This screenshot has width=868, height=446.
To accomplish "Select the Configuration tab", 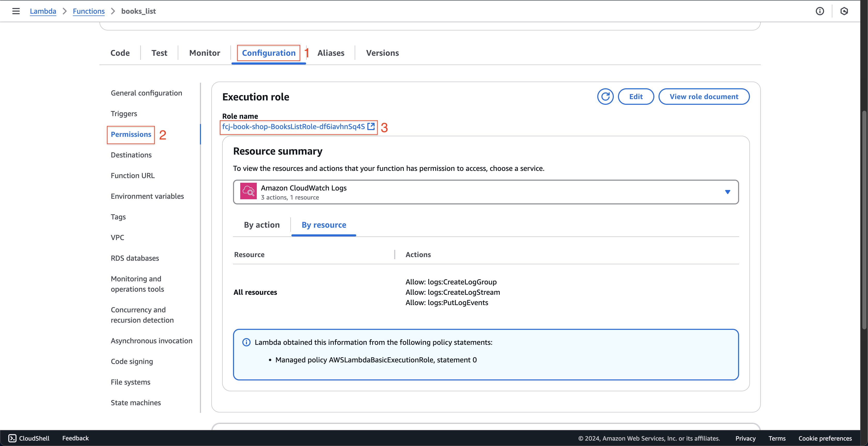I will tap(269, 53).
